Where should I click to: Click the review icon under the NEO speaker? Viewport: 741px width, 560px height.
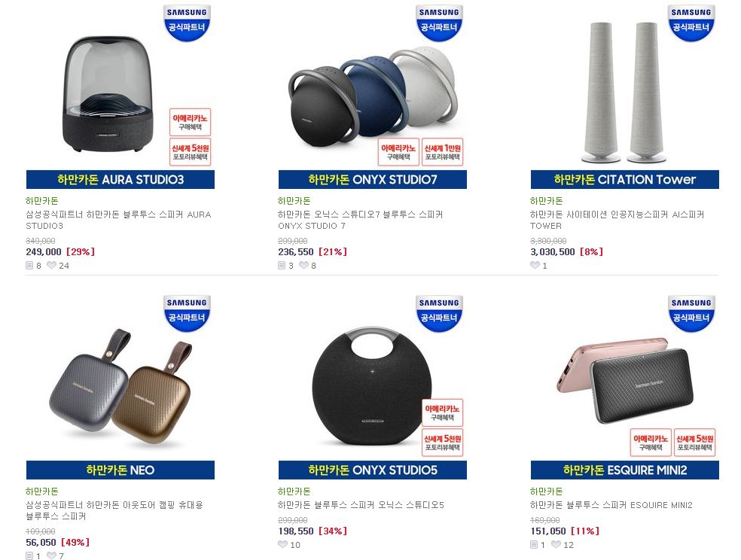[x=29, y=555]
